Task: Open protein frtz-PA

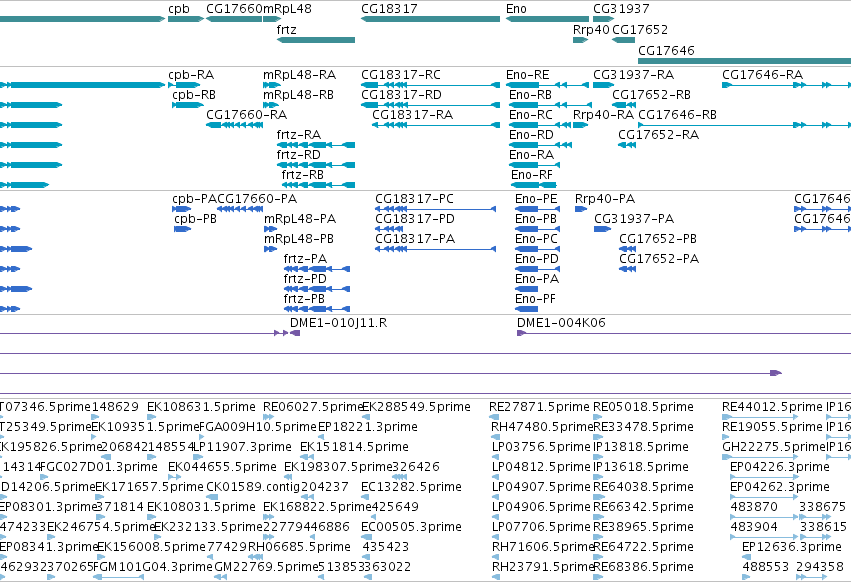Action: tap(305, 259)
